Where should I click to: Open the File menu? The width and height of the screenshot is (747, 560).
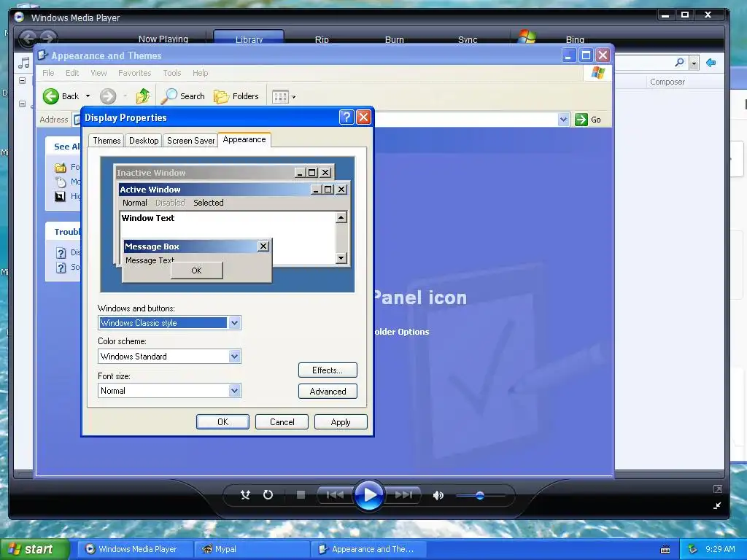(48, 73)
